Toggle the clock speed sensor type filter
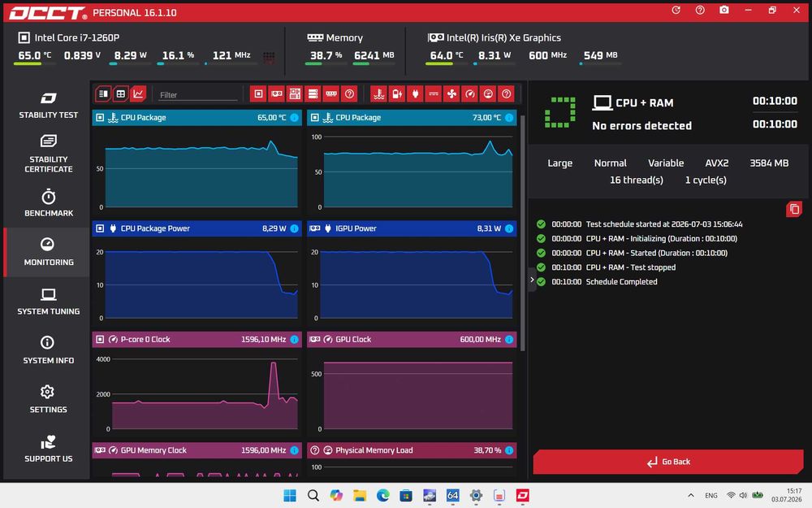 469,93
